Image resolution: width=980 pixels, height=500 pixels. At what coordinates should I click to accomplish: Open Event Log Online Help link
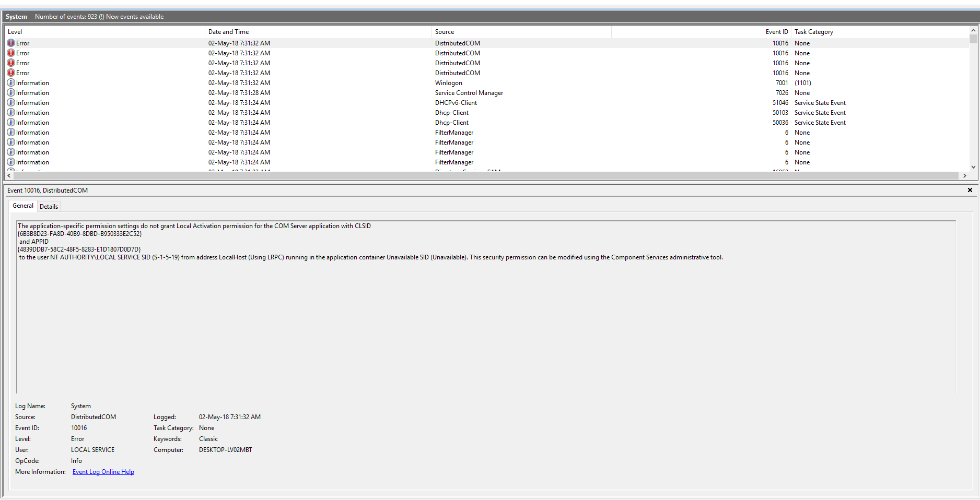103,472
